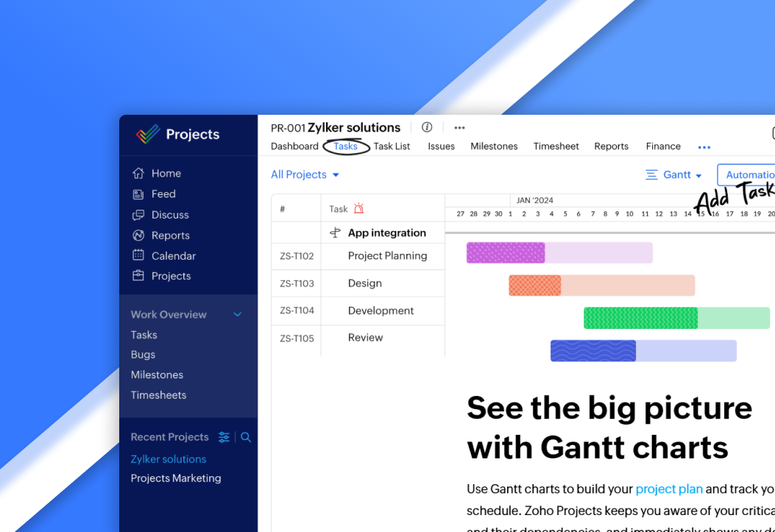Open the Timesheet tab
The height and width of the screenshot is (532, 775).
pyautogui.click(x=556, y=146)
